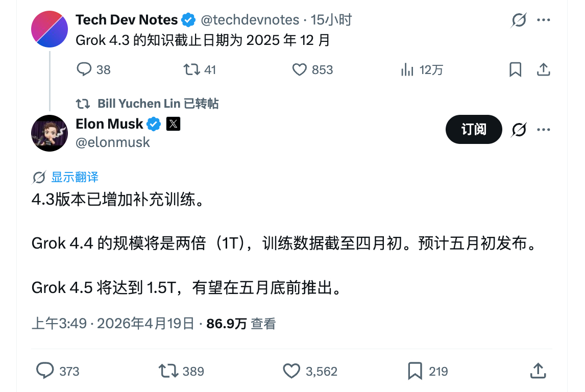Click Elon Musk's verified blue checkmark
The image size is (585, 392).
tap(154, 124)
